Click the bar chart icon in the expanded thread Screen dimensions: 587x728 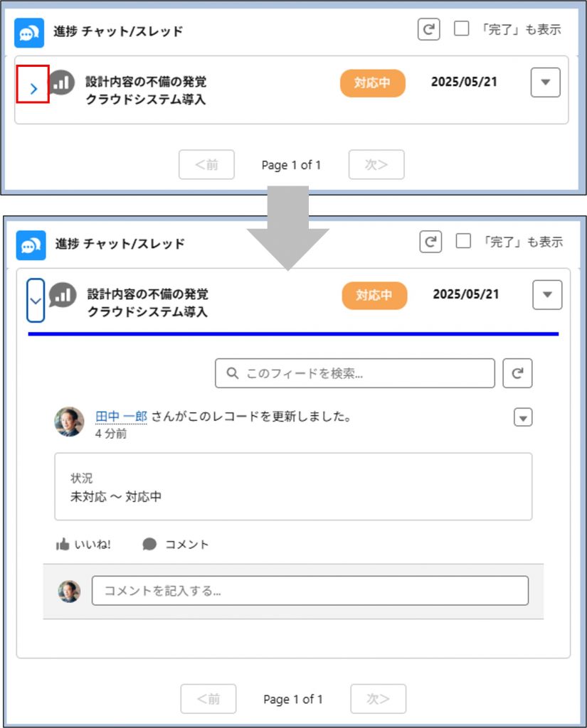click(x=63, y=294)
